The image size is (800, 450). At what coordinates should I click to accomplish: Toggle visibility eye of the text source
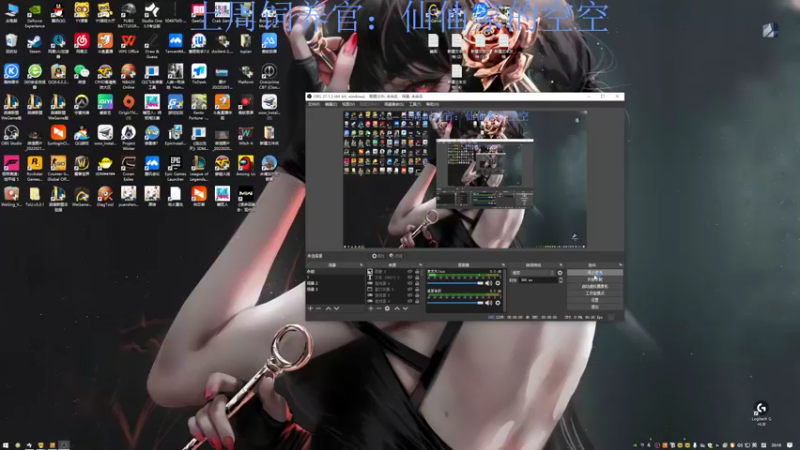point(410,277)
